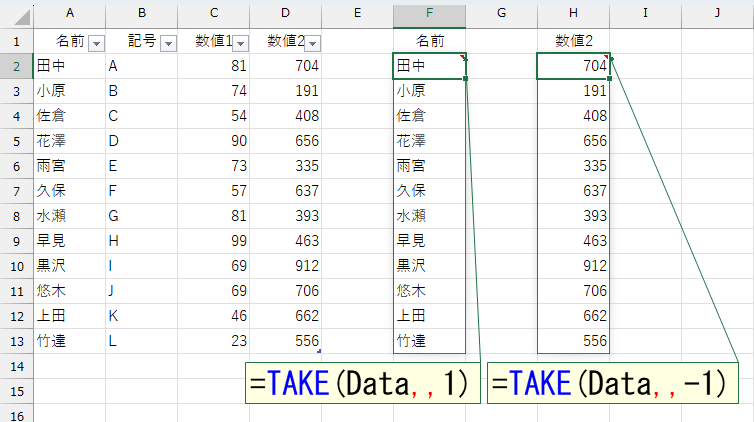The height and width of the screenshot is (422, 754).
Task: Click cell D10 with value 912 in column D
Action: pyautogui.click(x=286, y=266)
